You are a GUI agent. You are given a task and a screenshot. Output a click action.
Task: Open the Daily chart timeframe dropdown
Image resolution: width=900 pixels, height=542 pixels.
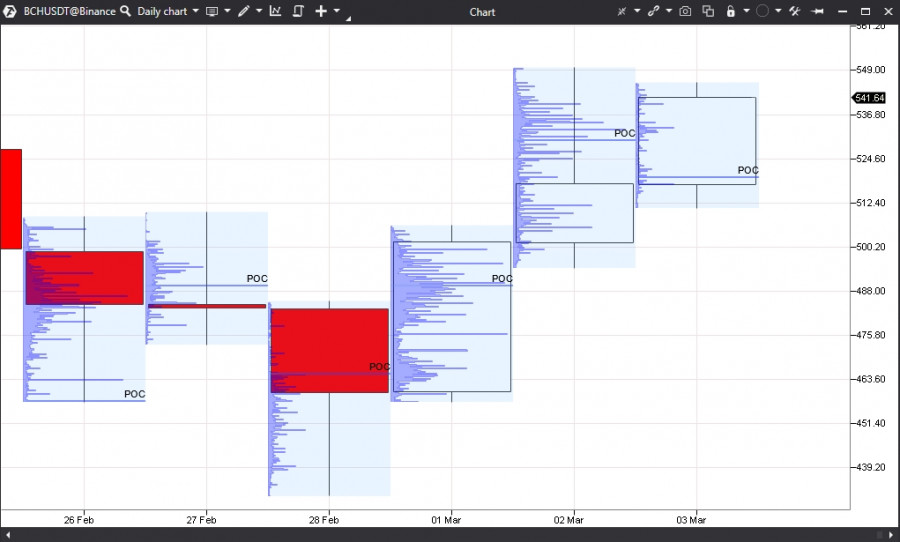168,11
